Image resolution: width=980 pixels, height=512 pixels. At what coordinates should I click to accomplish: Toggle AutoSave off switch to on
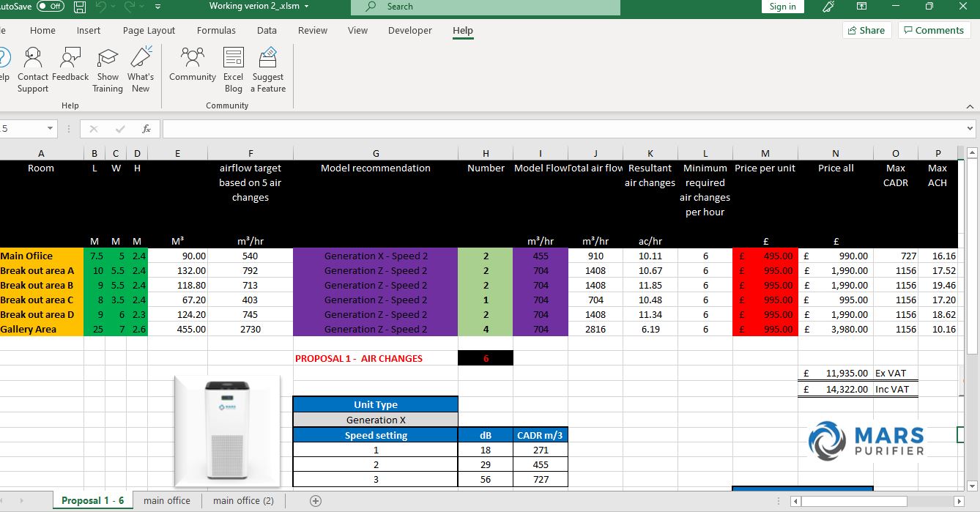pos(51,6)
